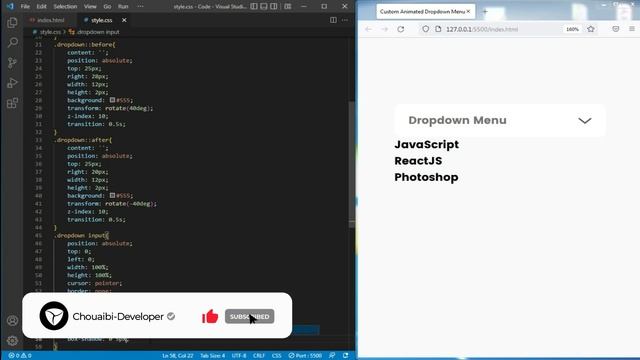Open notifications bell in status bar
Viewport: 640px width, 360px height.
coord(346,356)
